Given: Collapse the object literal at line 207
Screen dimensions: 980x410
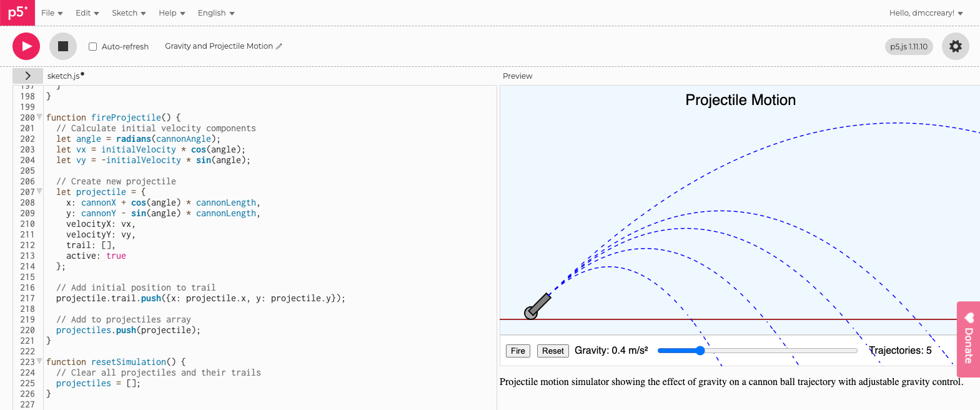Looking at the screenshot, I should coord(40,191).
